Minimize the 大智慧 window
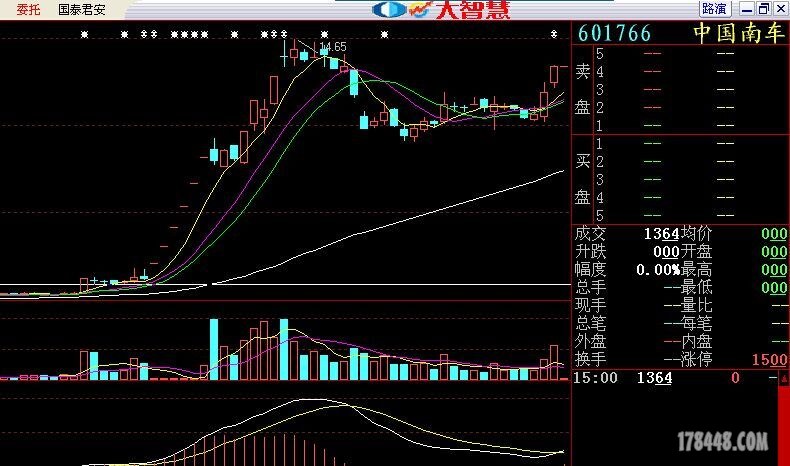Viewport: 790px width, 466px height. click(x=744, y=9)
